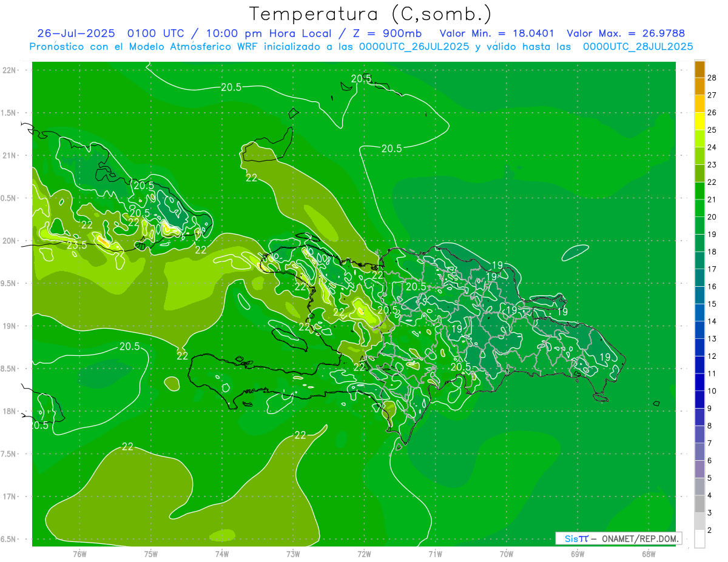This screenshot has height=562, width=728.
Task: Click the title 'Temperatura (C,somb.)'
Action: 371,14
